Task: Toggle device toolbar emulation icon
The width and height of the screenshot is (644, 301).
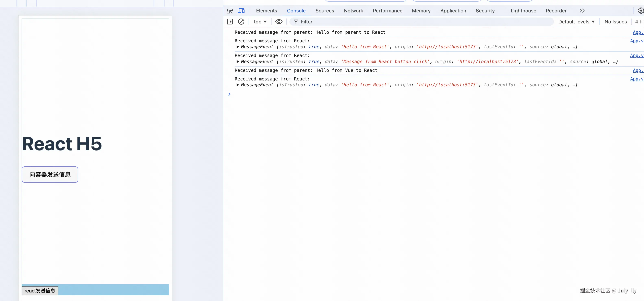Action: 241,11
